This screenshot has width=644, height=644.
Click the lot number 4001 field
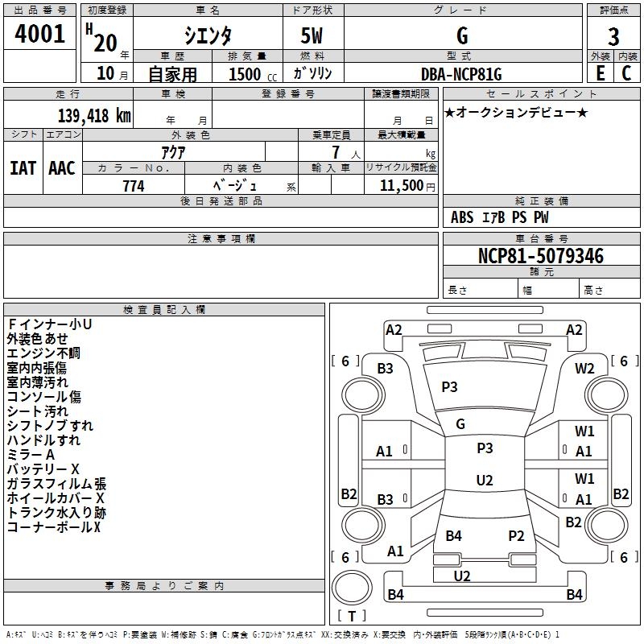(x=39, y=33)
